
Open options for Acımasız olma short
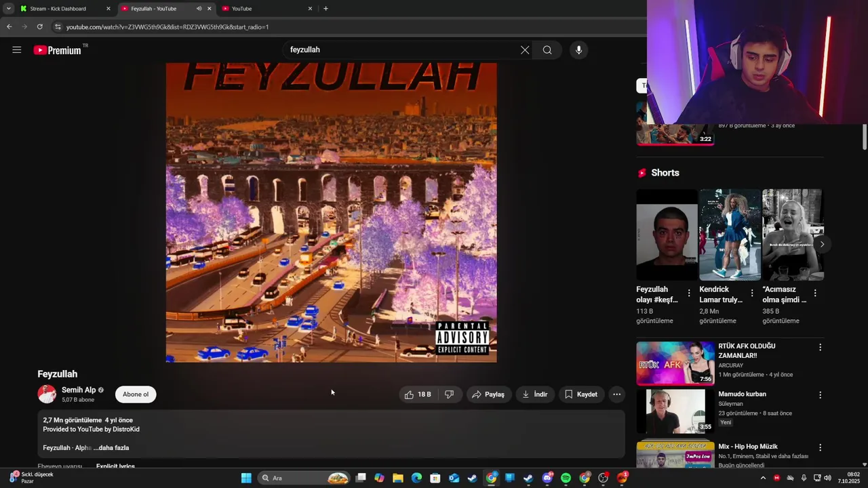[x=815, y=293]
